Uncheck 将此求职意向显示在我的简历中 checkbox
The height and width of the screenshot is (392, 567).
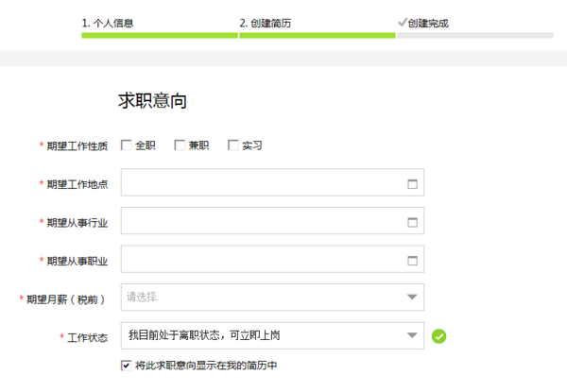point(127,366)
